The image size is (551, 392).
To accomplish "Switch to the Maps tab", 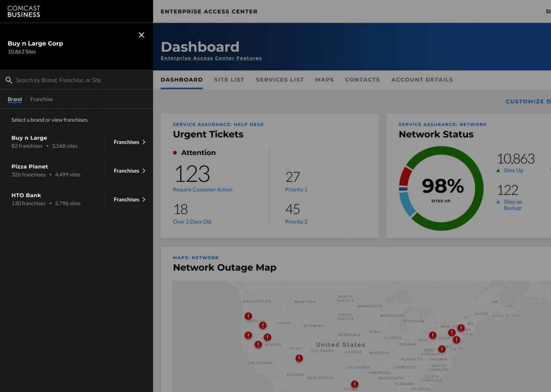I will click(x=324, y=80).
